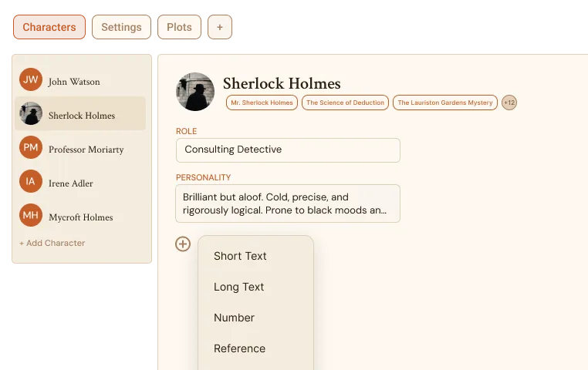Add a new tab with plus button
The image size is (588, 370).
point(220,27)
